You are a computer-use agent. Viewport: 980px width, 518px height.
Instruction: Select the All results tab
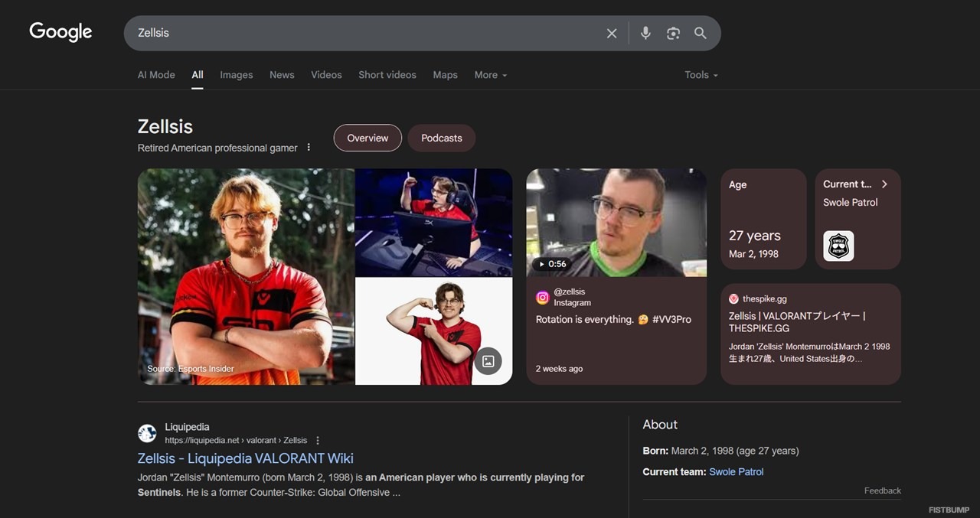pyautogui.click(x=198, y=75)
